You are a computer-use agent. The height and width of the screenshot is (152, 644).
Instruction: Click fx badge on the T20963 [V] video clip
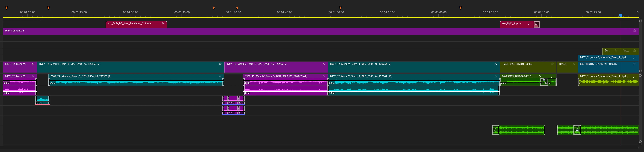[220, 64]
